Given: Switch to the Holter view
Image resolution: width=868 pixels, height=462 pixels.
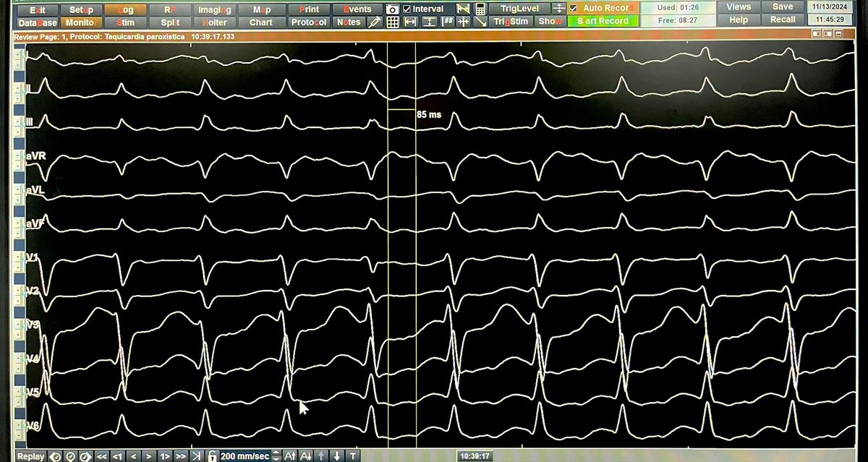Looking at the screenshot, I should [215, 20].
